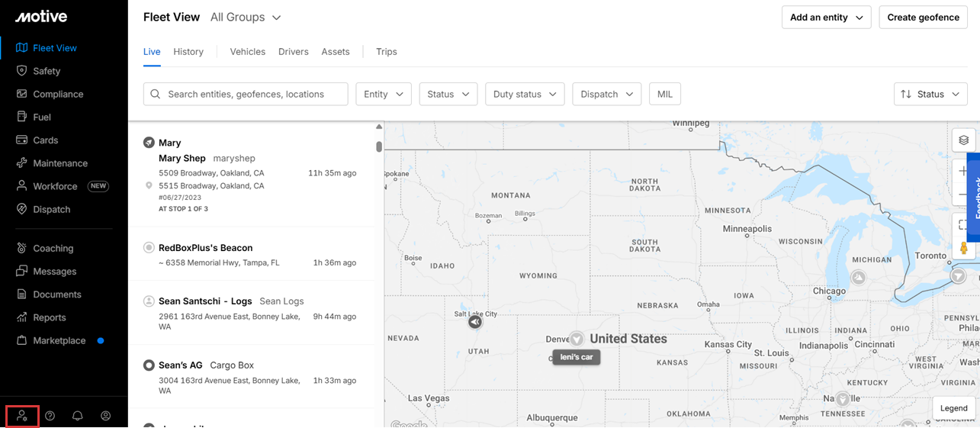This screenshot has height=428, width=980.
Task: Open Safety in the sidebar
Action: coord(47,71)
